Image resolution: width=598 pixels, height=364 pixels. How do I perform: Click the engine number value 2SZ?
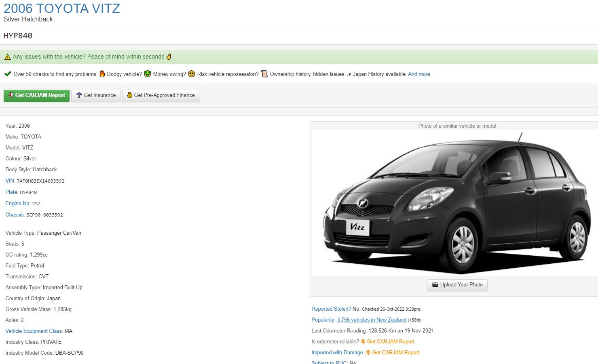(36, 204)
